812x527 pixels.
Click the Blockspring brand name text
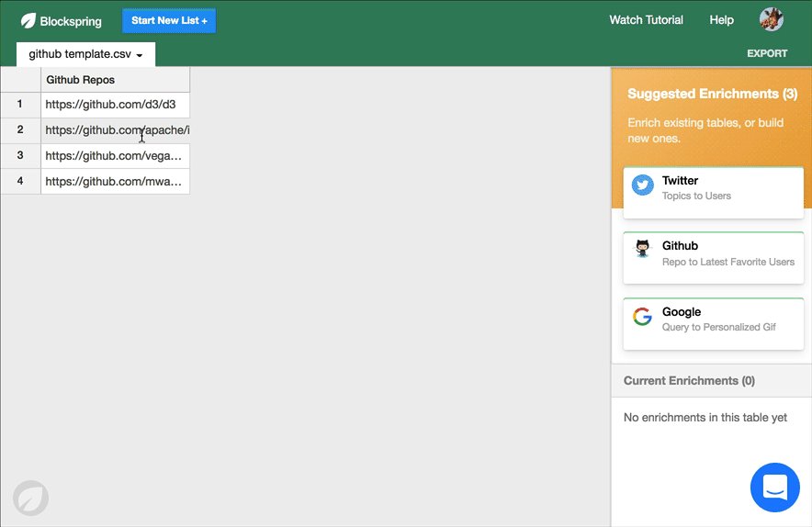tap(71, 21)
